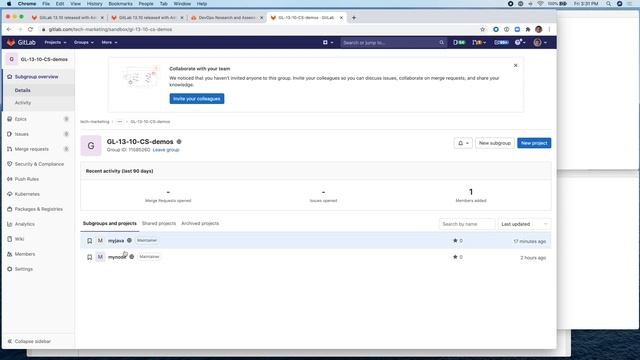Open Packages & Registries in sidebar
The height and width of the screenshot is (360, 640).
pyautogui.click(x=38, y=209)
